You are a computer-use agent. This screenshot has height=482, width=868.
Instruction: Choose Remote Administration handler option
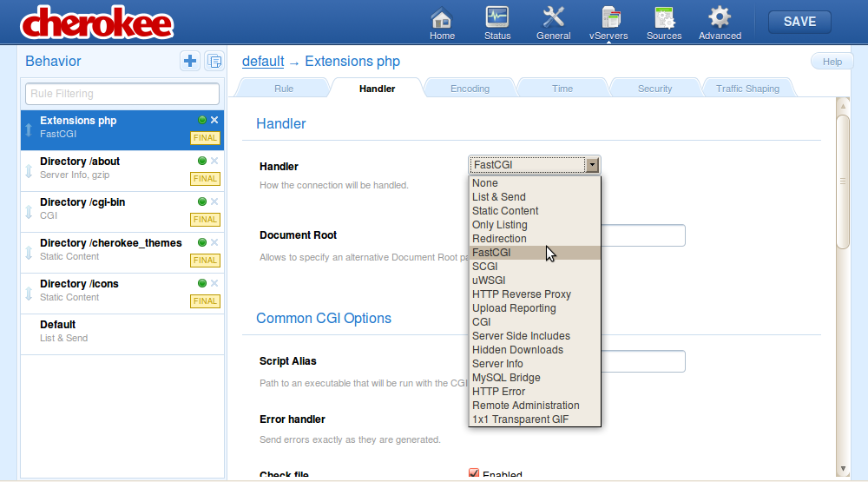pyautogui.click(x=535, y=405)
